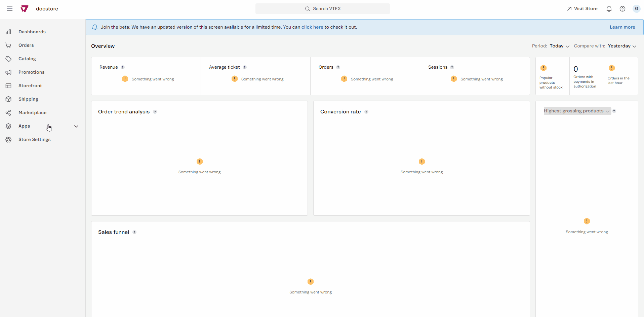Click the hamburger menu icon

[10, 9]
